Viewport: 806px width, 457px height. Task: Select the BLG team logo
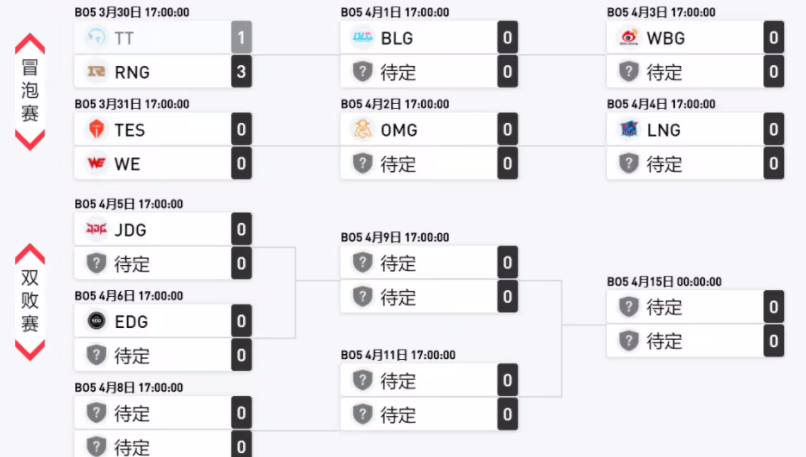362,38
